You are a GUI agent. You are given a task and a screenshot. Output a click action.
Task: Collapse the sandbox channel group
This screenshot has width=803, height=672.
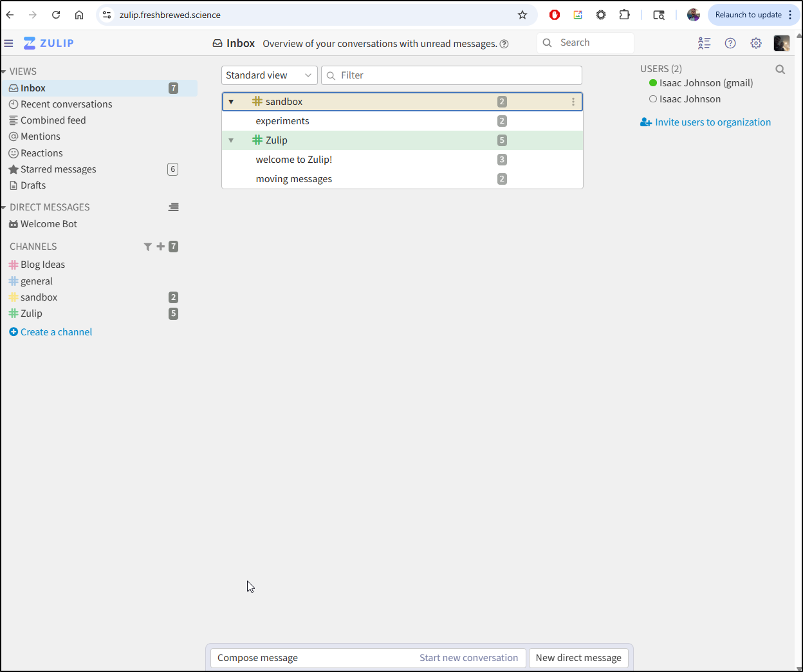(231, 102)
